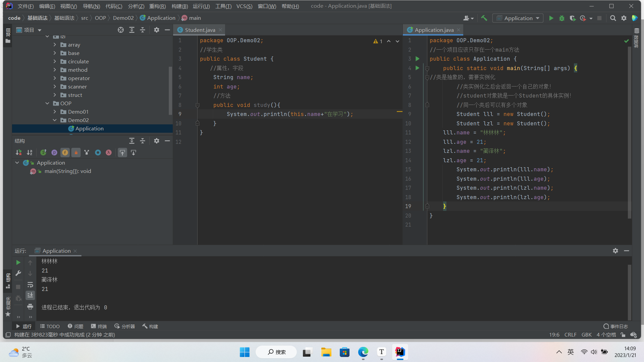644x362 pixels.
Task: Click the Search Everywhere magnifier icon
Action: pyautogui.click(x=613, y=18)
